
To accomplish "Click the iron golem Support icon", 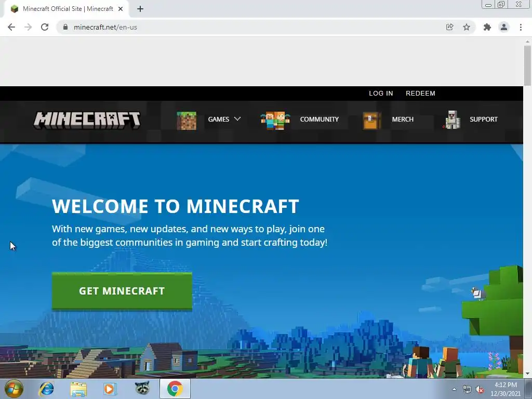I will pos(452,120).
